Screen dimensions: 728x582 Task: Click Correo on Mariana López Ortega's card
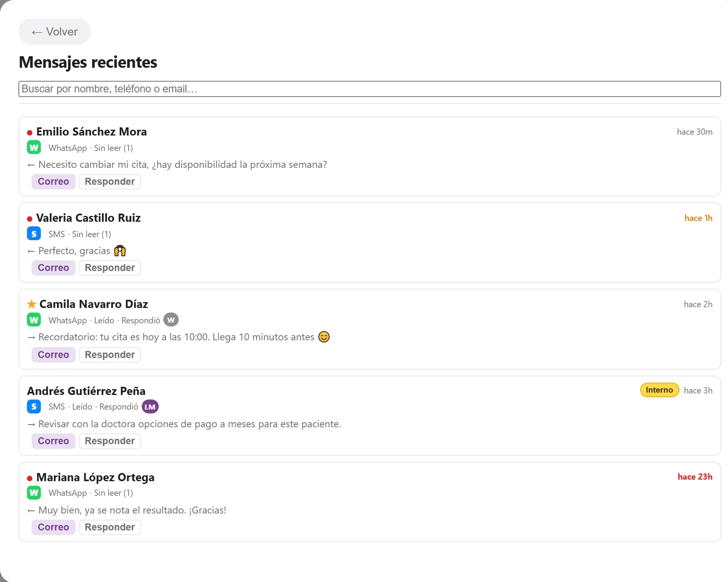click(x=53, y=527)
